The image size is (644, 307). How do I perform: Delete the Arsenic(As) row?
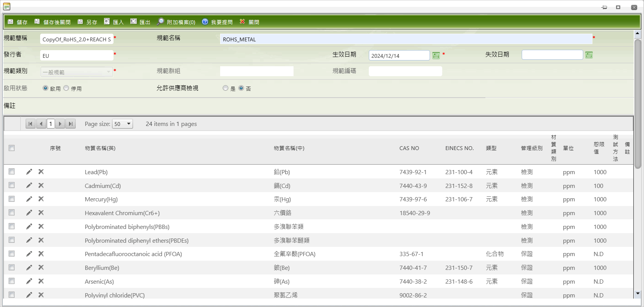coord(41,281)
